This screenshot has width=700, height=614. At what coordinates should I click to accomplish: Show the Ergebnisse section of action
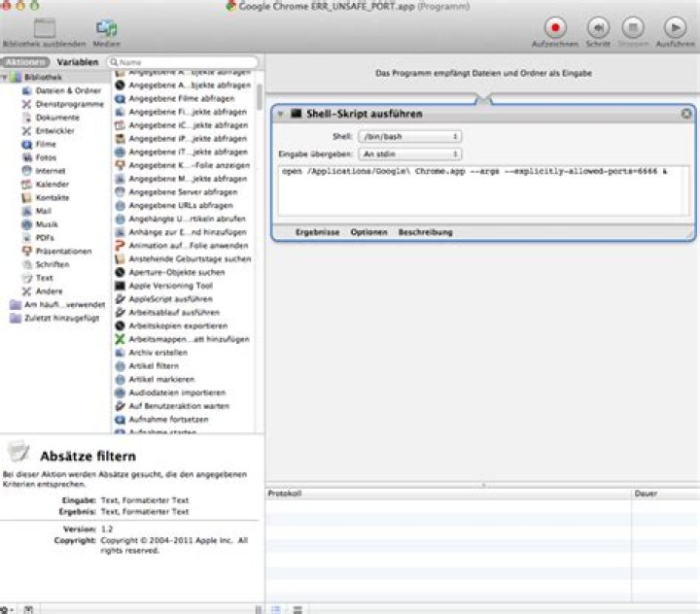coord(317,232)
